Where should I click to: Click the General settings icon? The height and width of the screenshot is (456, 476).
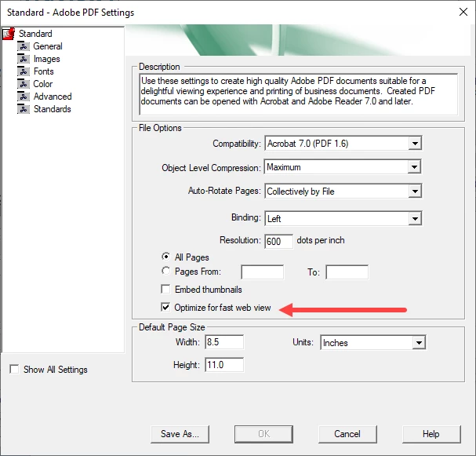coord(24,46)
